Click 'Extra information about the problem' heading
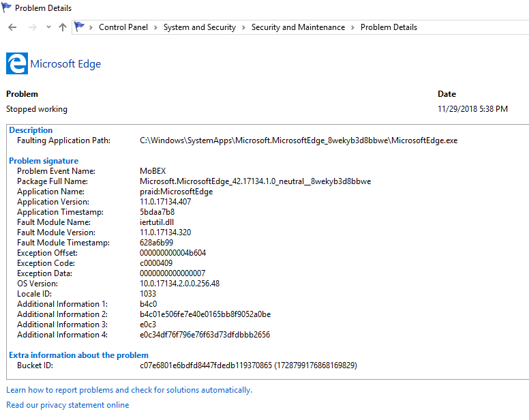Viewport: 529px width, 420px height. pyautogui.click(x=78, y=355)
